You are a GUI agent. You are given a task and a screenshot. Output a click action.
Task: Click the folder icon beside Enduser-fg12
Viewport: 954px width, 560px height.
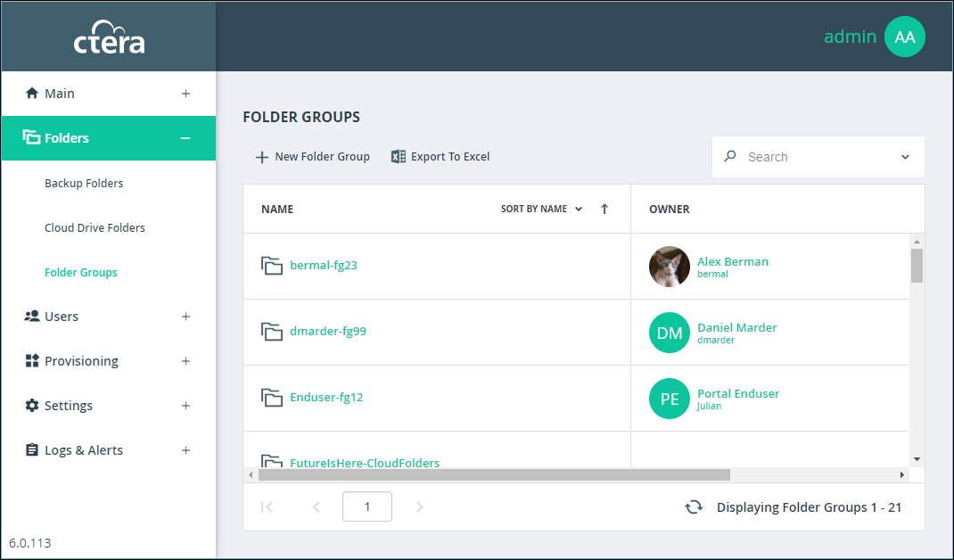(x=272, y=398)
